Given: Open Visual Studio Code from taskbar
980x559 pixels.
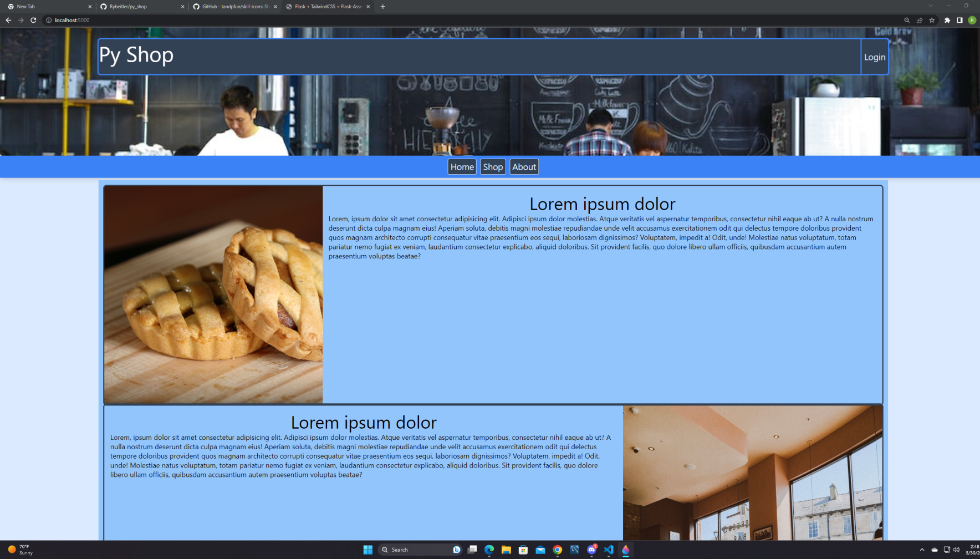Looking at the screenshot, I should point(609,550).
